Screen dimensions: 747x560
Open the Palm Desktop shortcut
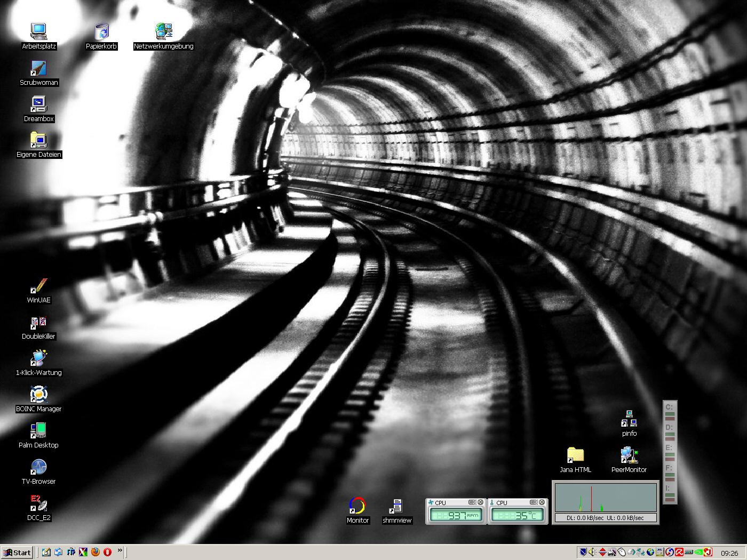[x=38, y=431]
